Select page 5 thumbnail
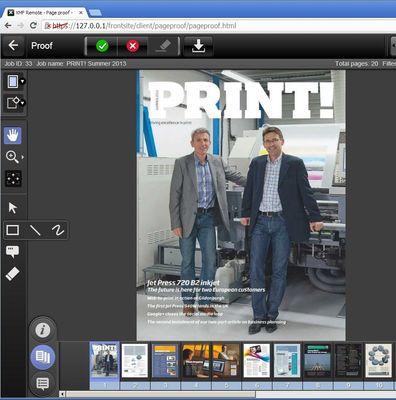Image resolution: width=396 pixels, height=400 pixels. pos(226,361)
